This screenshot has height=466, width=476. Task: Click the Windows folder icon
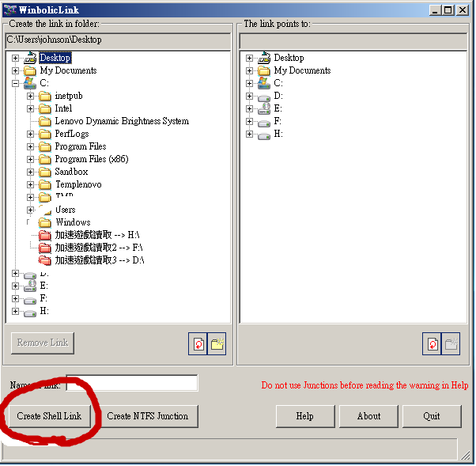pyautogui.click(x=45, y=222)
